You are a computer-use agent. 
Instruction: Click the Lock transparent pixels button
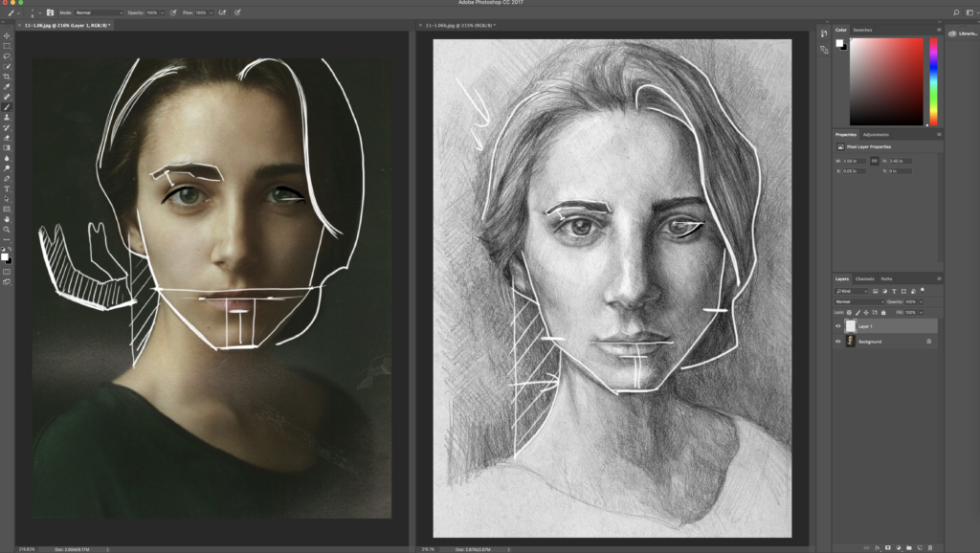click(x=849, y=312)
